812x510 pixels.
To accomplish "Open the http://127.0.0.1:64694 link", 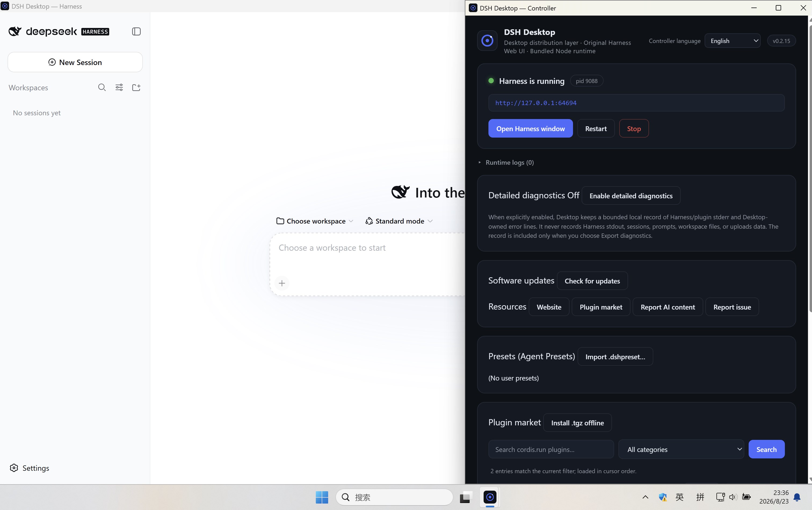I will pyautogui.click(x=536, y=103).
